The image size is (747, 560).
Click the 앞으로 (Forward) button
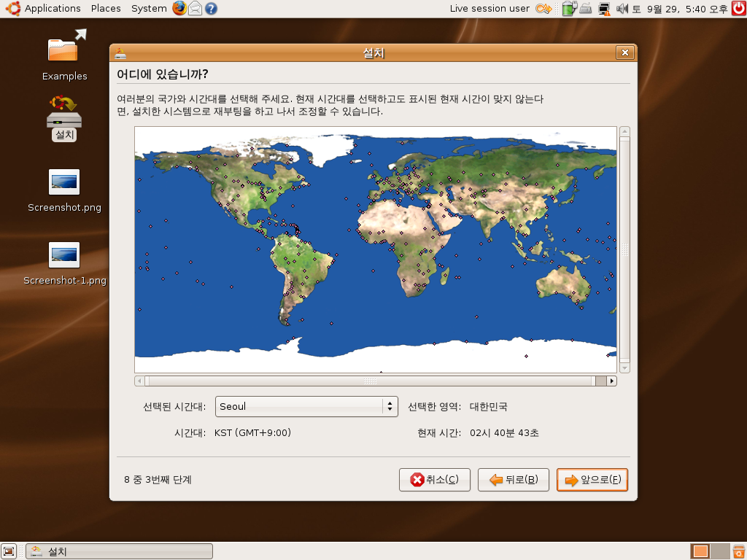pyautogui.click(x=592, y=480)
